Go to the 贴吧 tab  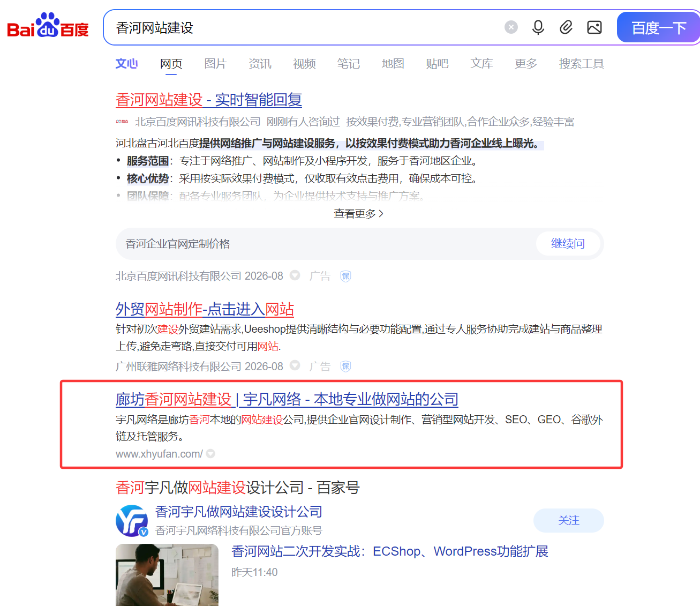[438, 64]
